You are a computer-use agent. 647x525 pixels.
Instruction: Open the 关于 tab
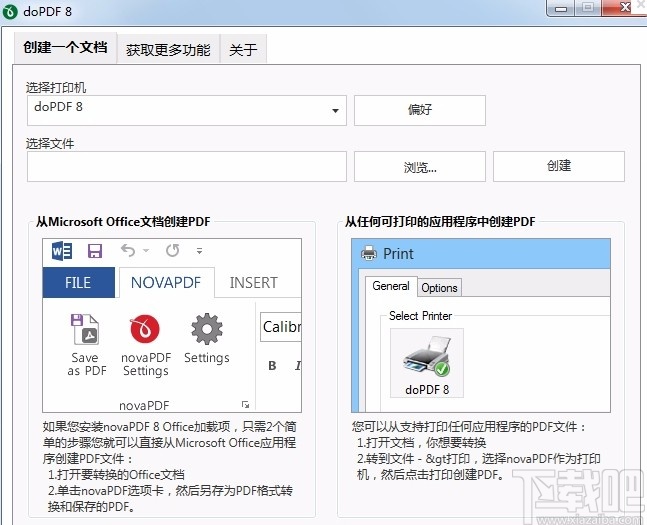pos(243,50)
